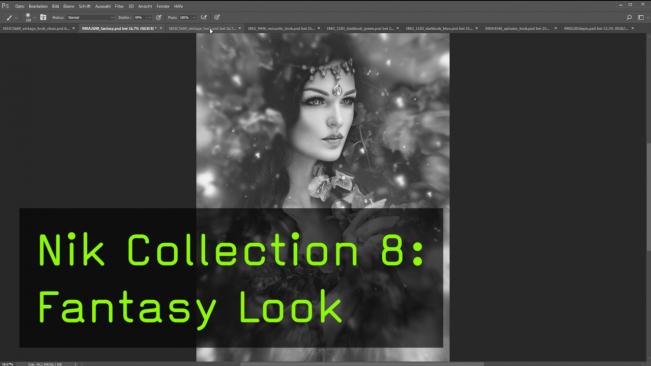The width and height of the screenshot is (651, 366).
Task: Click the Photoshop Ps logo icon
Action: 5,6
